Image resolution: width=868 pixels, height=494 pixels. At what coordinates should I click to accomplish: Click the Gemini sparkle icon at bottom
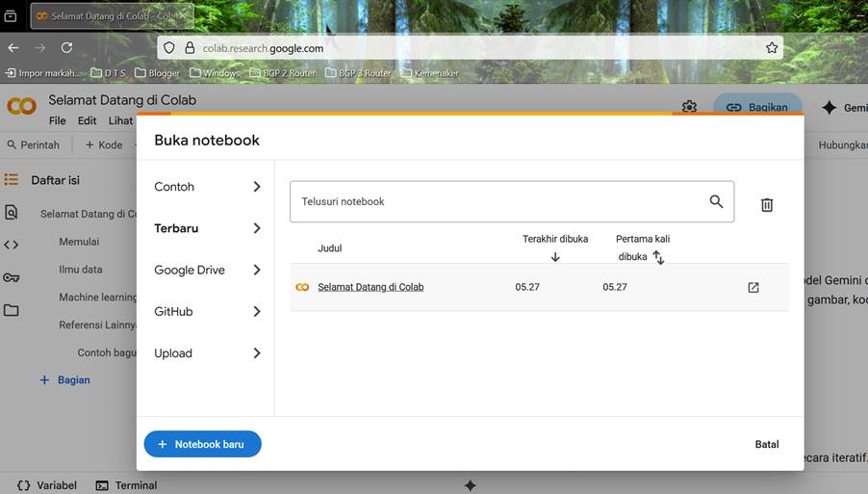tap(470, 485)
